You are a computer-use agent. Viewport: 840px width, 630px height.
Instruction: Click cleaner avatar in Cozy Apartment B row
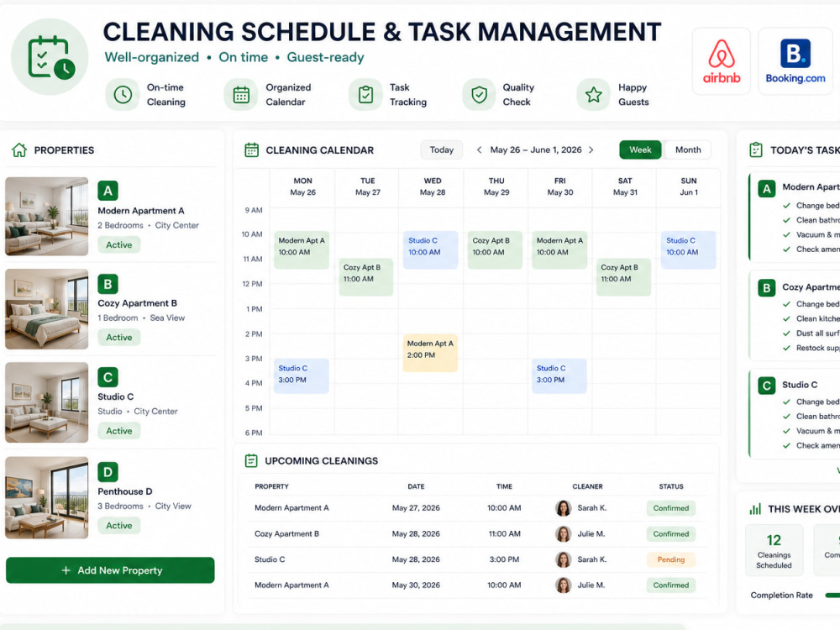pyautogui.click(x=563, y=533)
